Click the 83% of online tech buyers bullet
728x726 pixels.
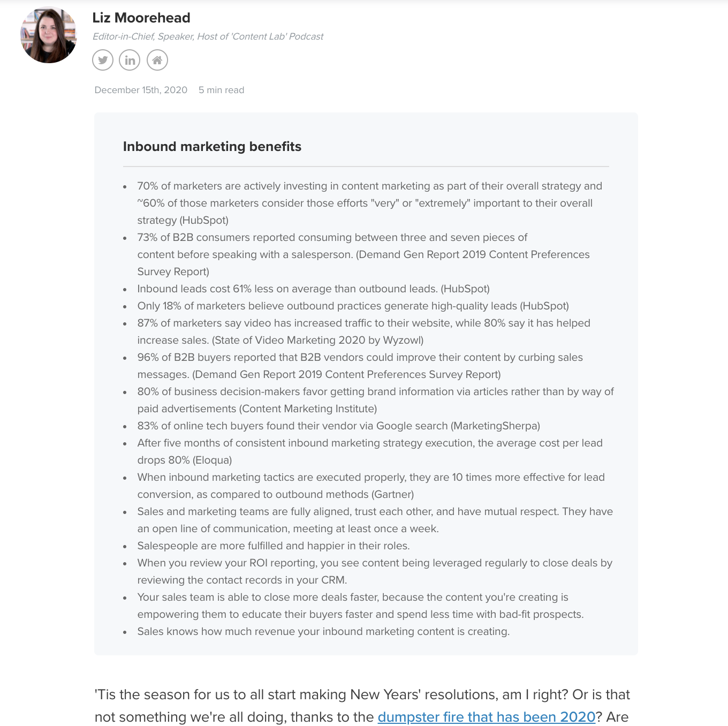coord(339,426)
